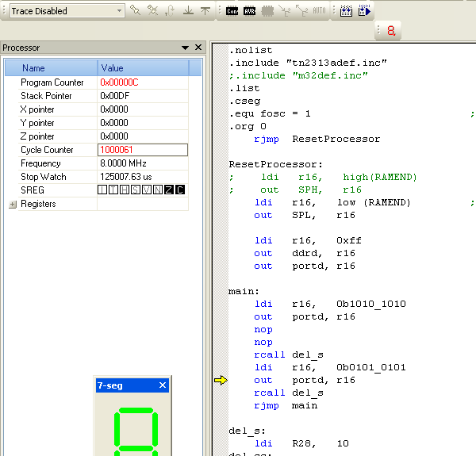476x456 pixels.
Task: Toggle the T flag in SREG
Action: pyautogui.click(x=113, y=190)
